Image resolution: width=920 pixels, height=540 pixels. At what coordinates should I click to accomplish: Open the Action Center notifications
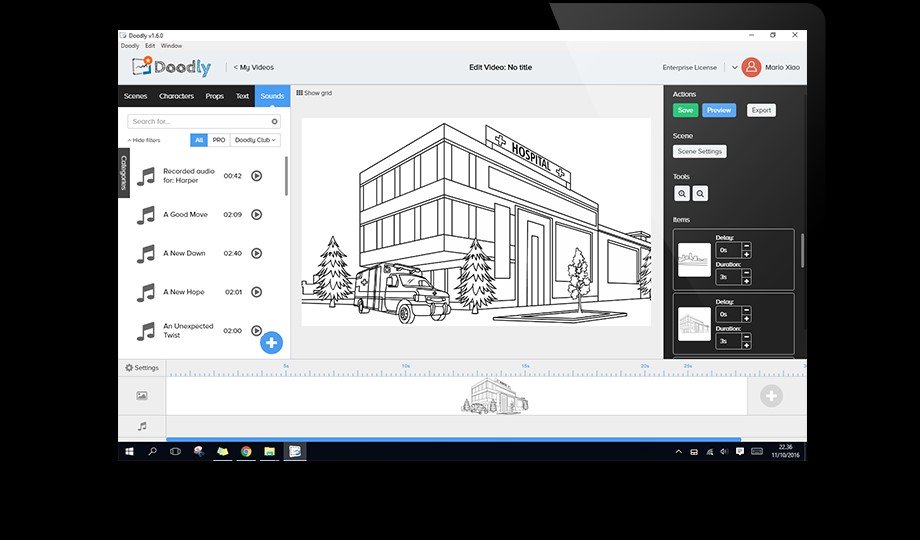(740, 451)
